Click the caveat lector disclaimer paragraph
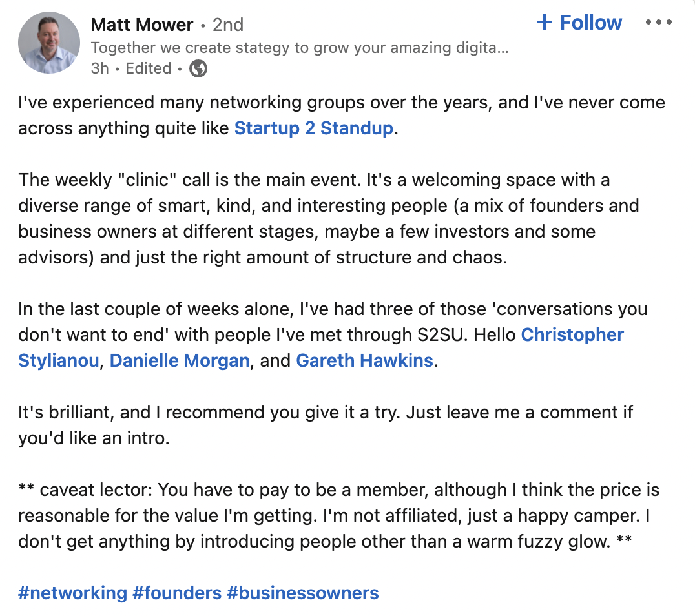 click(x=339, y=516)
